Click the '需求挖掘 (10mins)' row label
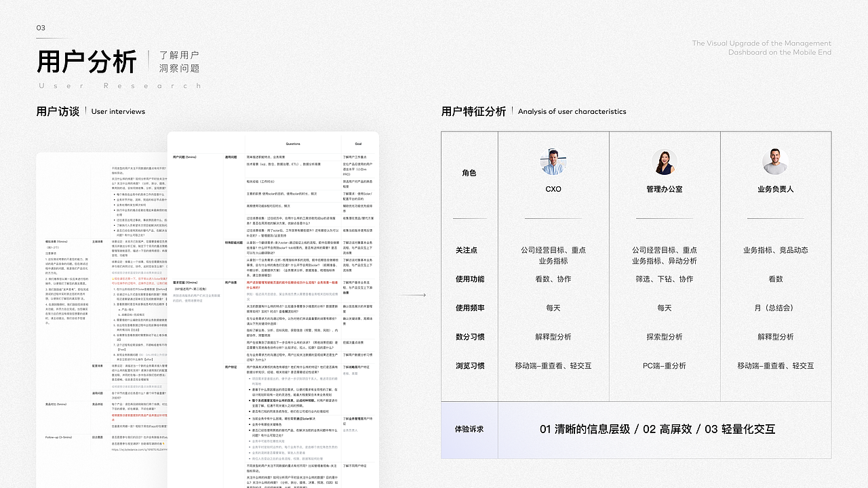The width and height of the screenshot is (868, 488). click(185, 282)
